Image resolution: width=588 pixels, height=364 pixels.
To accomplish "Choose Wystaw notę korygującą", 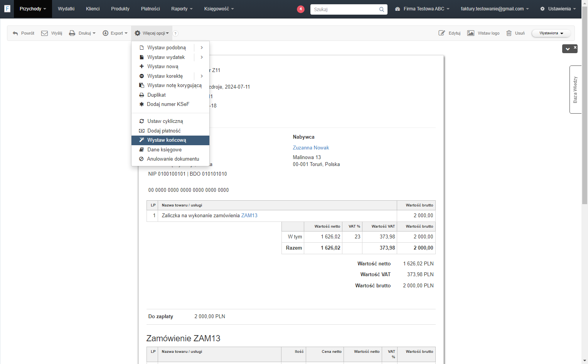I will tap(170, 86).
